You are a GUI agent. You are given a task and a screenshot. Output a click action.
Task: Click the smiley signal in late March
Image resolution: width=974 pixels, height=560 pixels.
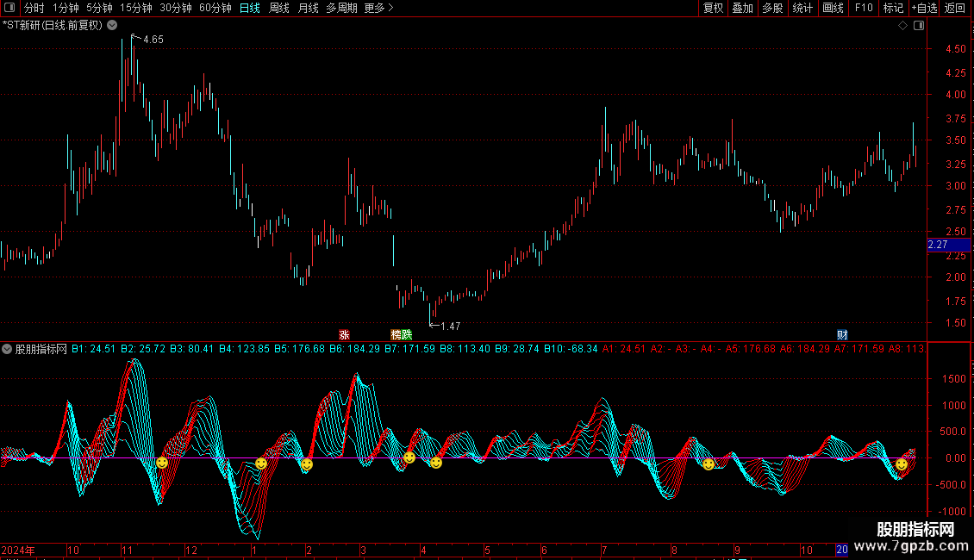coord(409,457)
